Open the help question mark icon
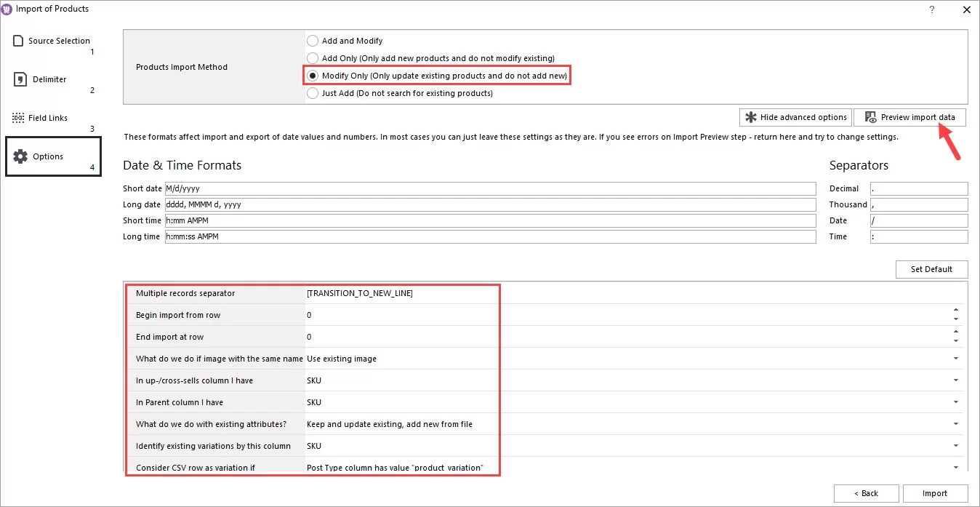This screenshot has width=980, height=507. tap(932, 9)
